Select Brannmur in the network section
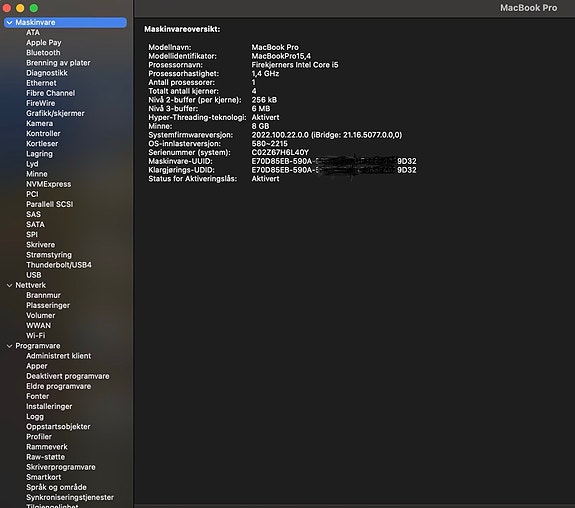Screen dimensions: 575x508 click(x=43, y=295)
